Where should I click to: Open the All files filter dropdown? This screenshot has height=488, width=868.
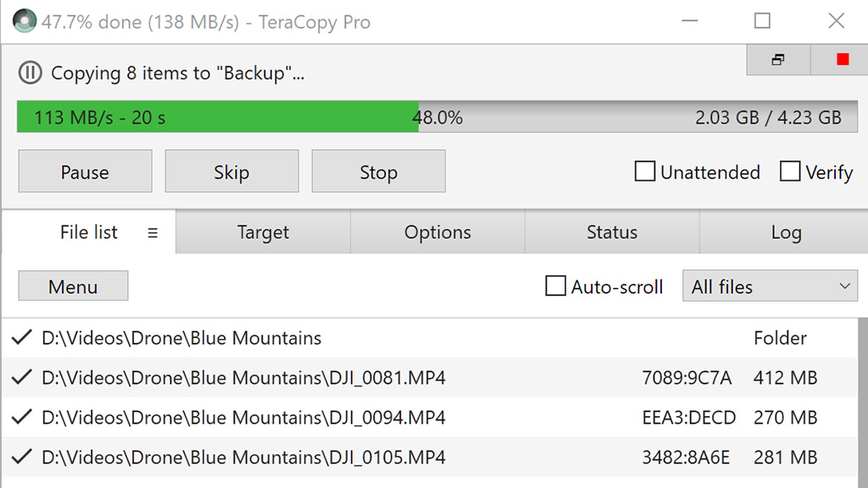(x=770, y=286)
